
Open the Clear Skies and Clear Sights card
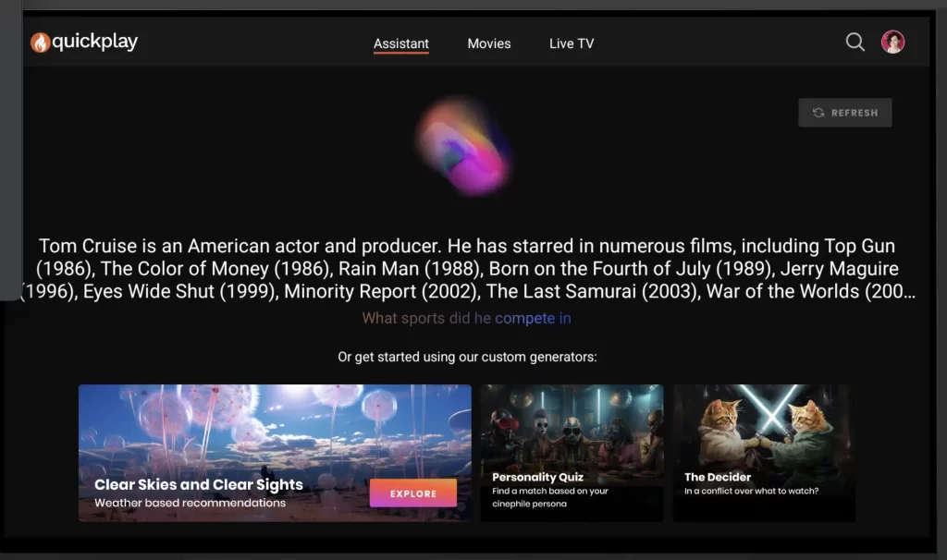[x=275, y=453]
